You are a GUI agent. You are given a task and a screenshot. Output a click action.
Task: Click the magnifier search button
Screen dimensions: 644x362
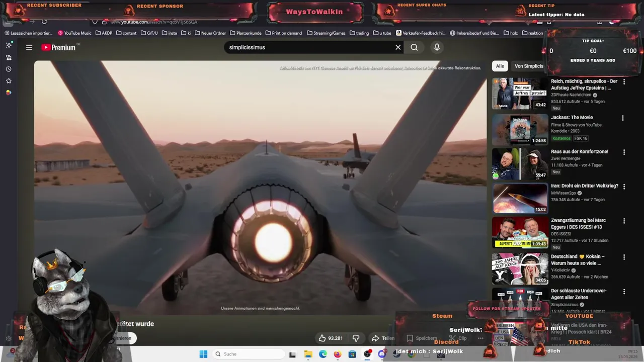414,47
